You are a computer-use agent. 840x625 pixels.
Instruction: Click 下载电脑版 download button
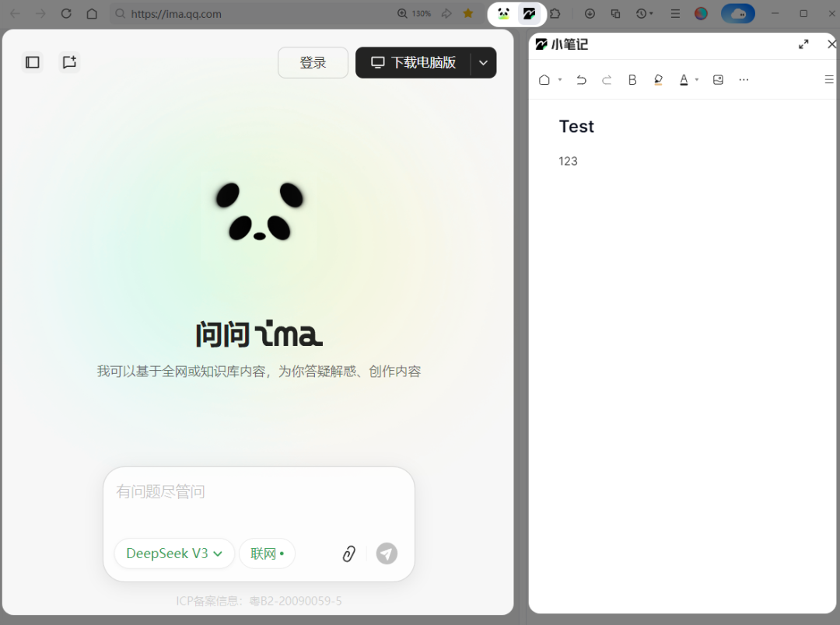coord(413,63)
